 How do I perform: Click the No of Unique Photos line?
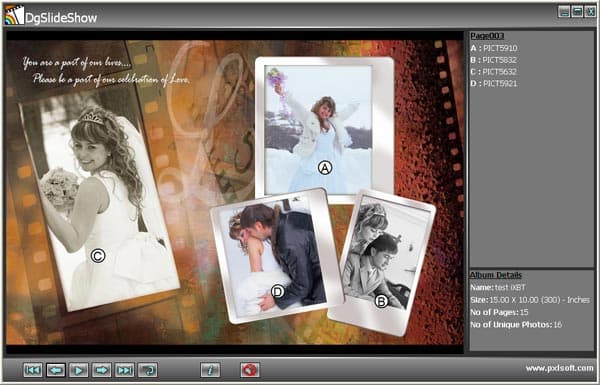coord(516,325)
